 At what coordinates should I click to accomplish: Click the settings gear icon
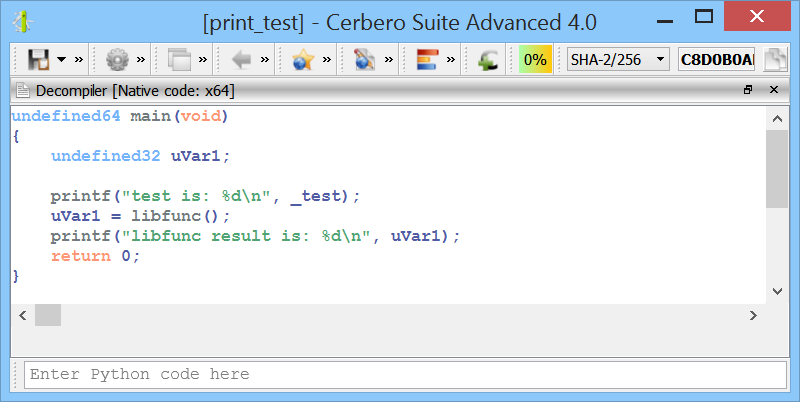coord(117,60)
